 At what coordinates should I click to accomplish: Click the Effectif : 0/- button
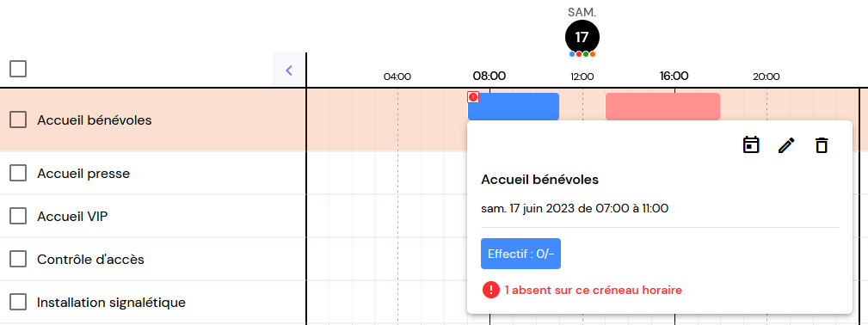pos(521,254)
